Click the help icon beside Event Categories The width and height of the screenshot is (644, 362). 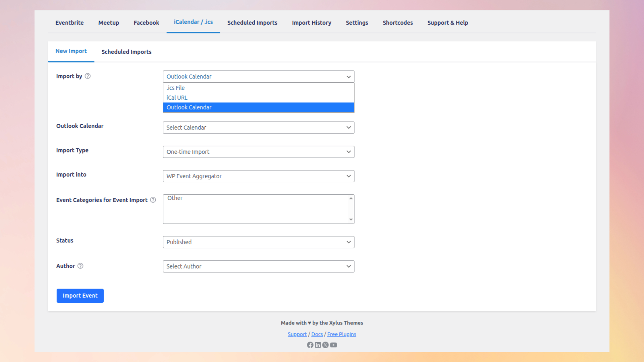coord(153,200)
